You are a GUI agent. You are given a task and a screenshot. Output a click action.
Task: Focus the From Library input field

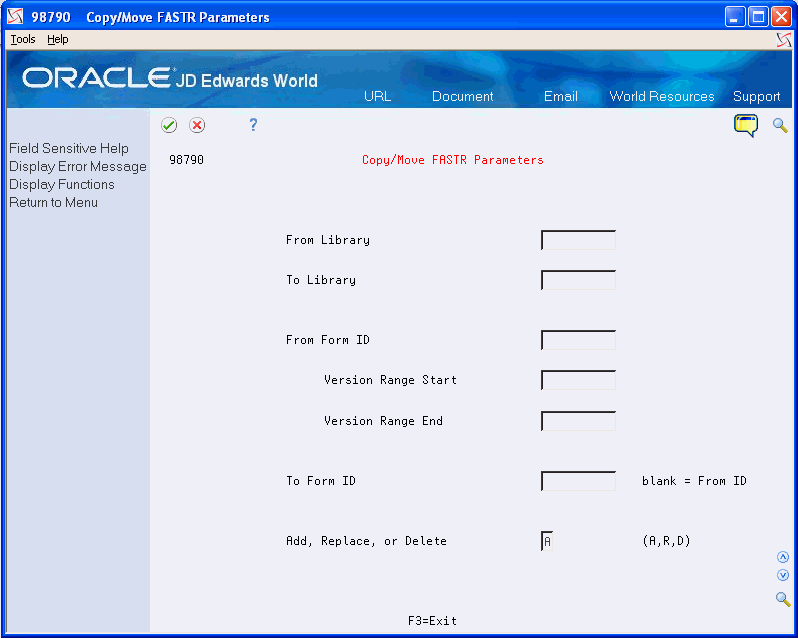pos(578,240)
